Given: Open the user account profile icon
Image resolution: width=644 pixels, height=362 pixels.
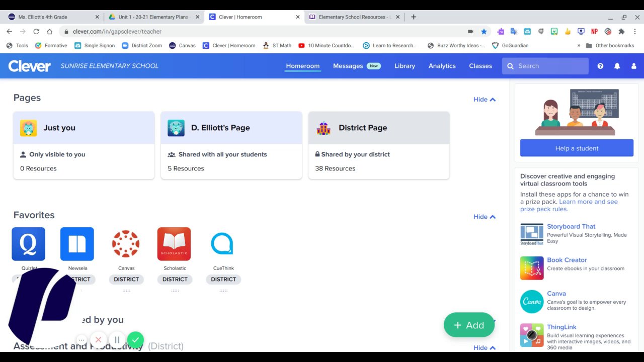Looking at the screenshot, I should click(634, 66).
